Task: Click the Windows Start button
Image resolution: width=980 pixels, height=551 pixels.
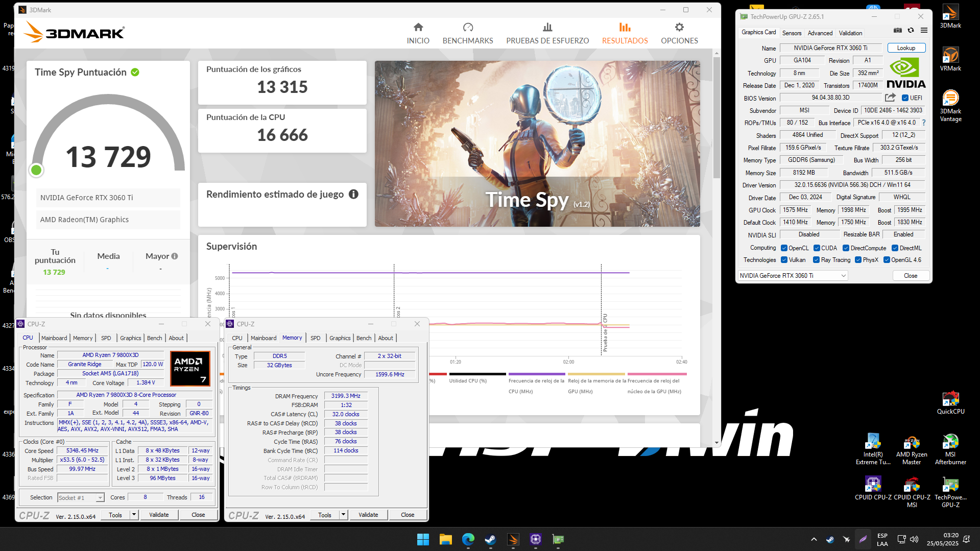Action: click(x=423, y=539)
